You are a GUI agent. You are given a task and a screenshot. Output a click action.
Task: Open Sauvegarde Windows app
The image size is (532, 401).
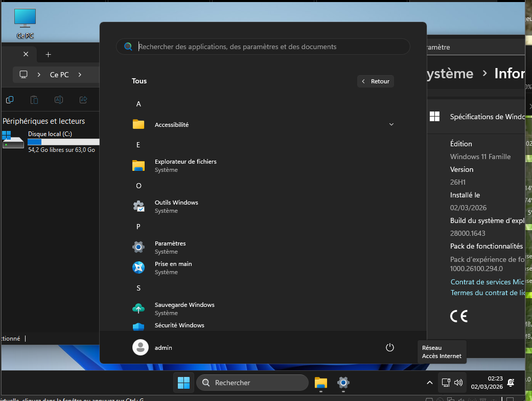(x=263, y=308)
